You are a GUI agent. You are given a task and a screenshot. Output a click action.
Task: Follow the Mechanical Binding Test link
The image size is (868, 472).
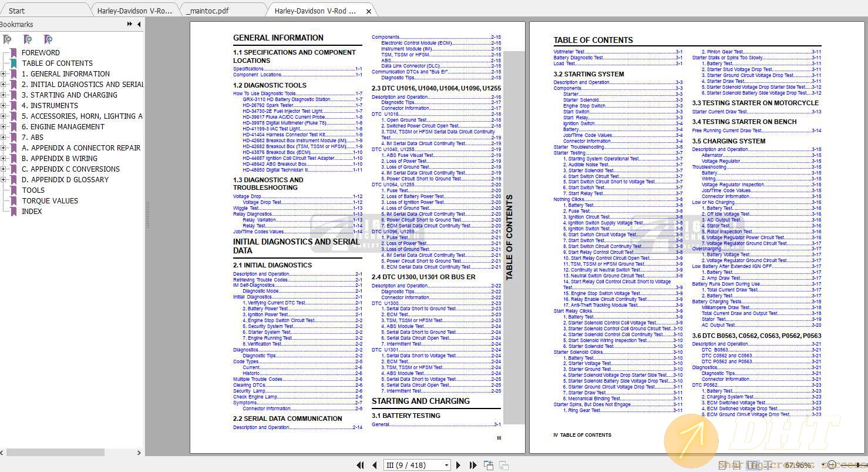(623, 399)
